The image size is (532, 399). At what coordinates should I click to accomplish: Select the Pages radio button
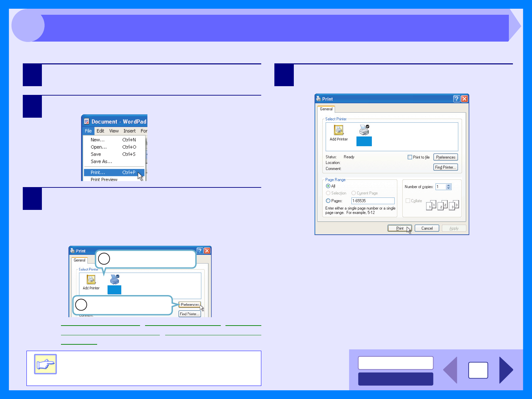pos(328,201)
